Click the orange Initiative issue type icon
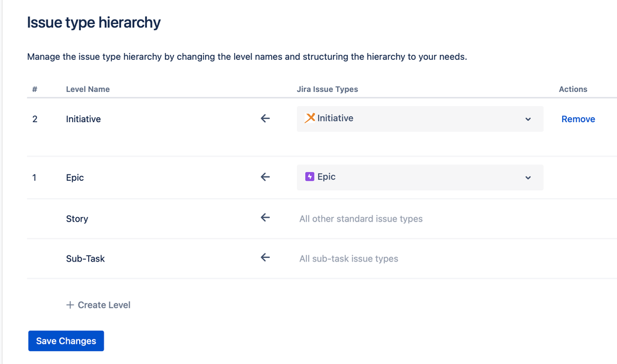The height and width of the screenshot is (364, 617). (x=309, y=118)
